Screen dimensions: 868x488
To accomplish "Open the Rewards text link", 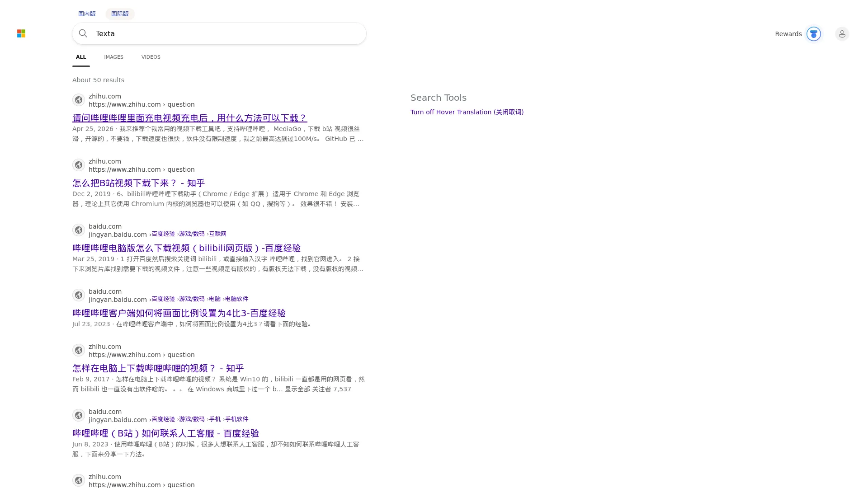I will point(788,34).
